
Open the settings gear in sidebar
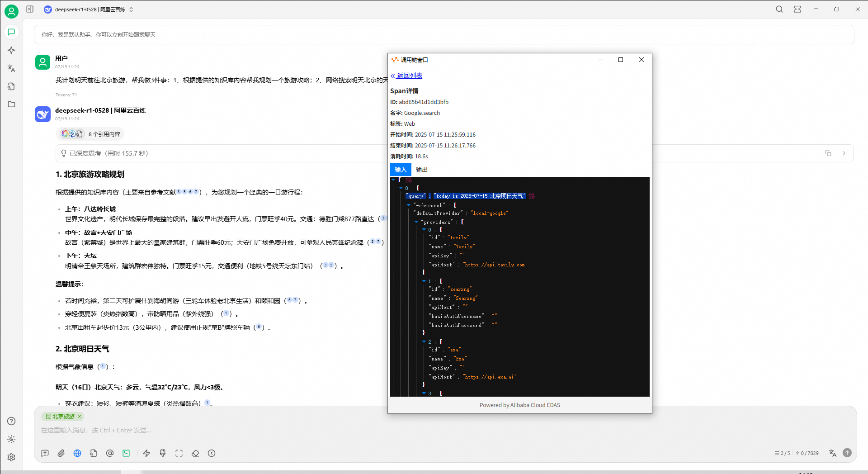(x=11, y=457)
